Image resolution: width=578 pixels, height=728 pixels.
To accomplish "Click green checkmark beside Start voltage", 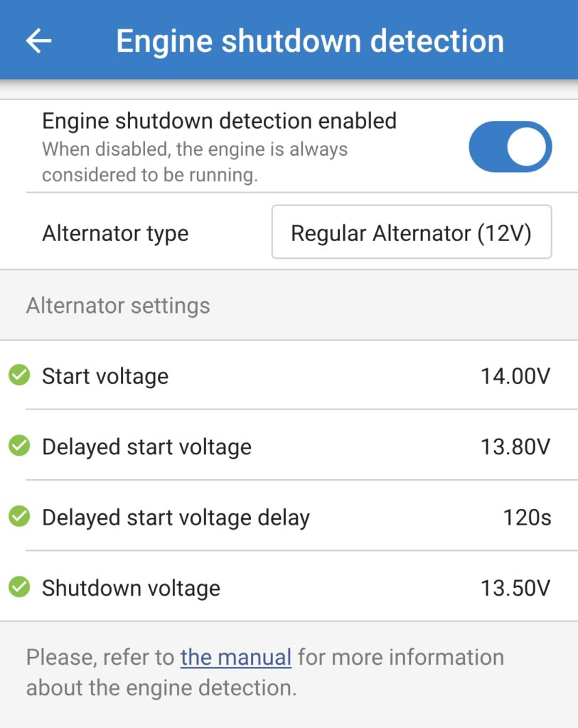I will [x=19, y=375].
